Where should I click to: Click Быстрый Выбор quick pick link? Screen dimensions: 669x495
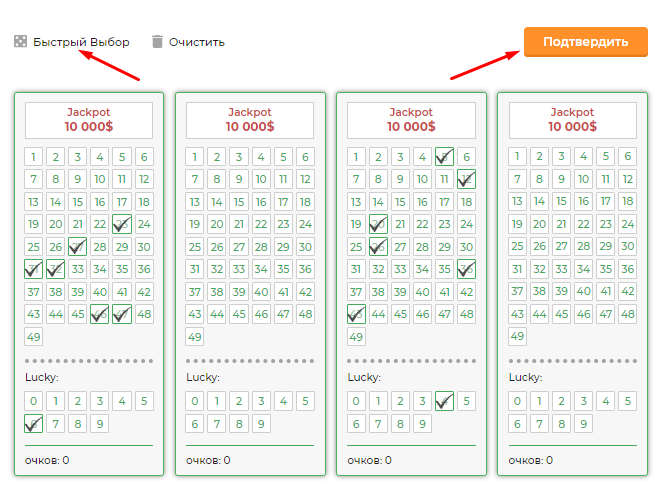(81, 42)
